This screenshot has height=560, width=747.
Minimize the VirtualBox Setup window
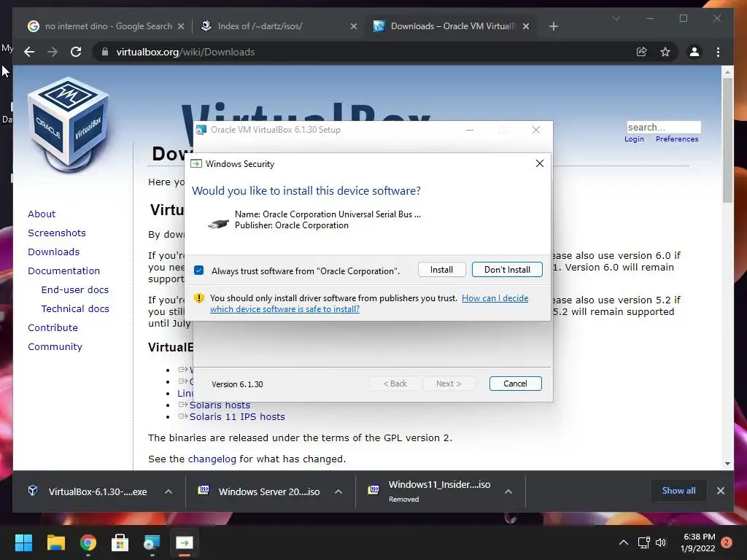[470, 130]
